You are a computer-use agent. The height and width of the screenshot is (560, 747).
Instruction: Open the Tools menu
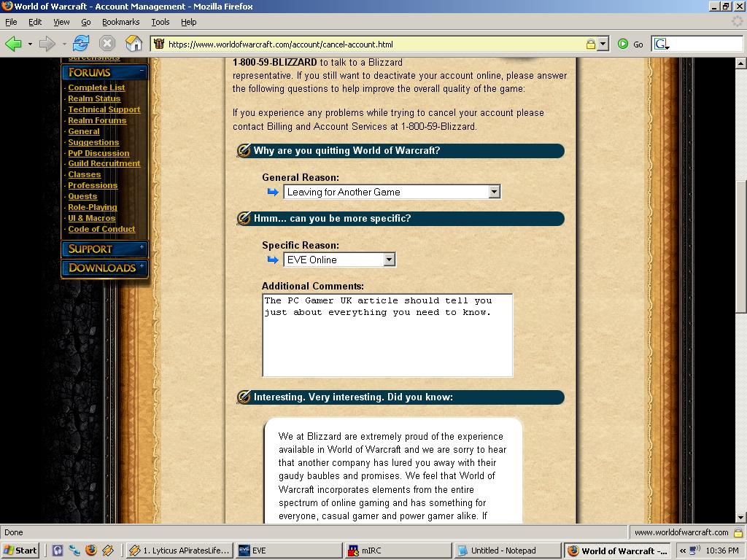click(x=160, y=22)
